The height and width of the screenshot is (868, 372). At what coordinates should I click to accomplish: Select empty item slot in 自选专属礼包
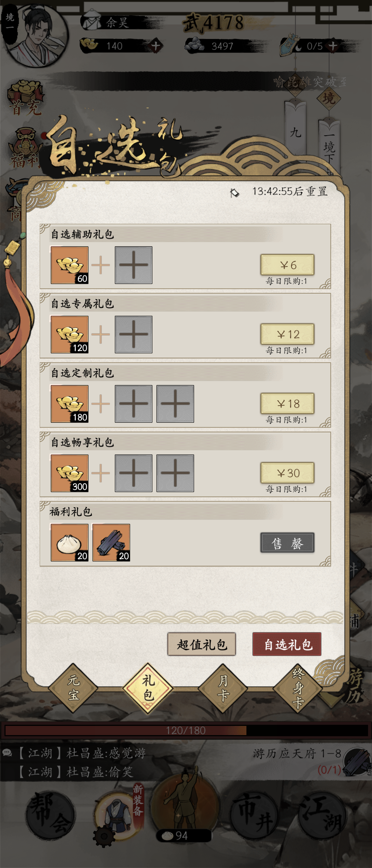[x=133, y=335]
